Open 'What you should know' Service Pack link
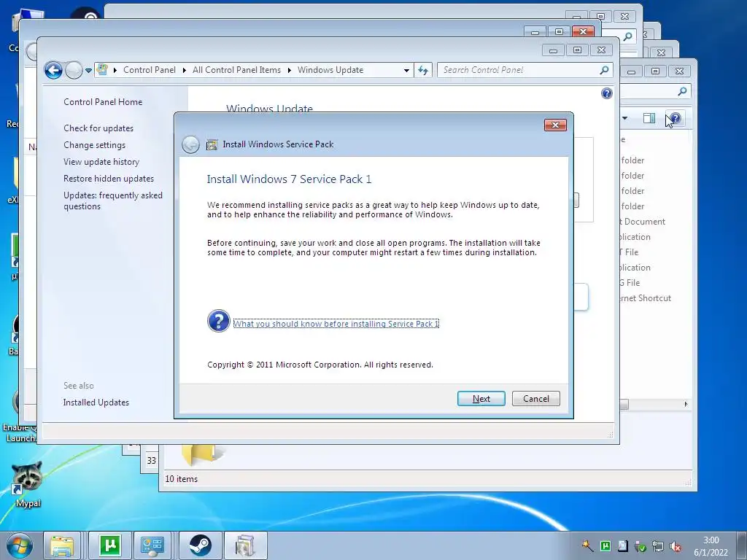The height and width of the screenshot is (560, 747). click(x=336, y=324)
